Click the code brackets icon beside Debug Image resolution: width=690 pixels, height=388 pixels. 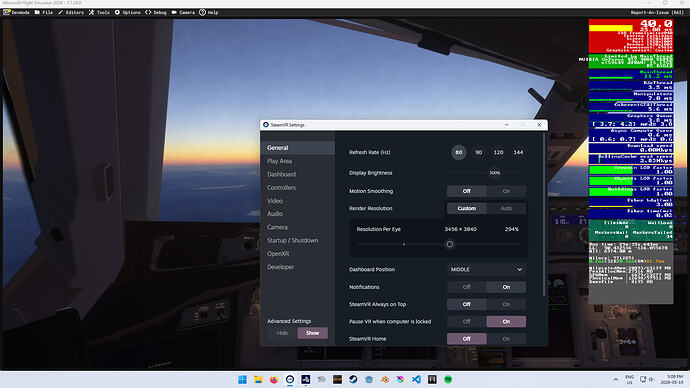tap(148, 12)
